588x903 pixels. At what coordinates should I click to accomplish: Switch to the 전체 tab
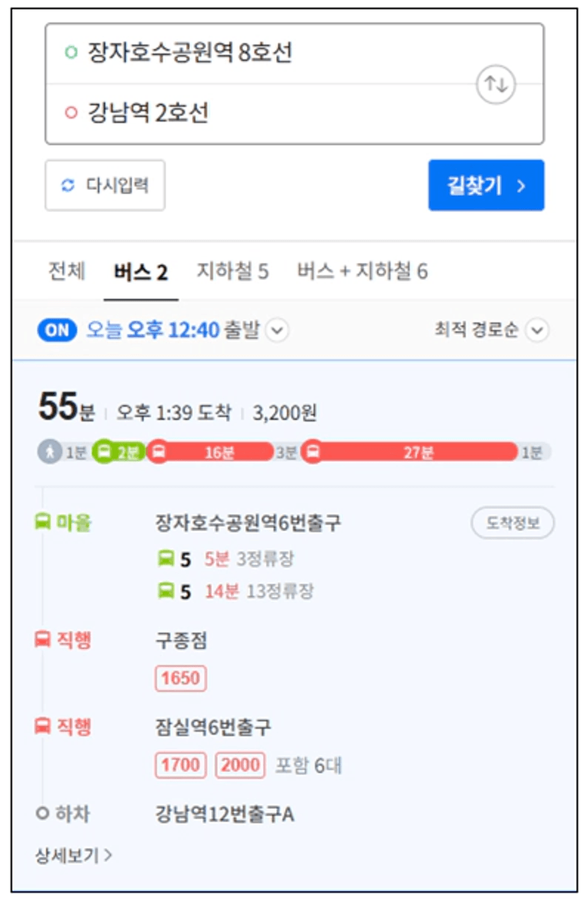coord(66,271)
